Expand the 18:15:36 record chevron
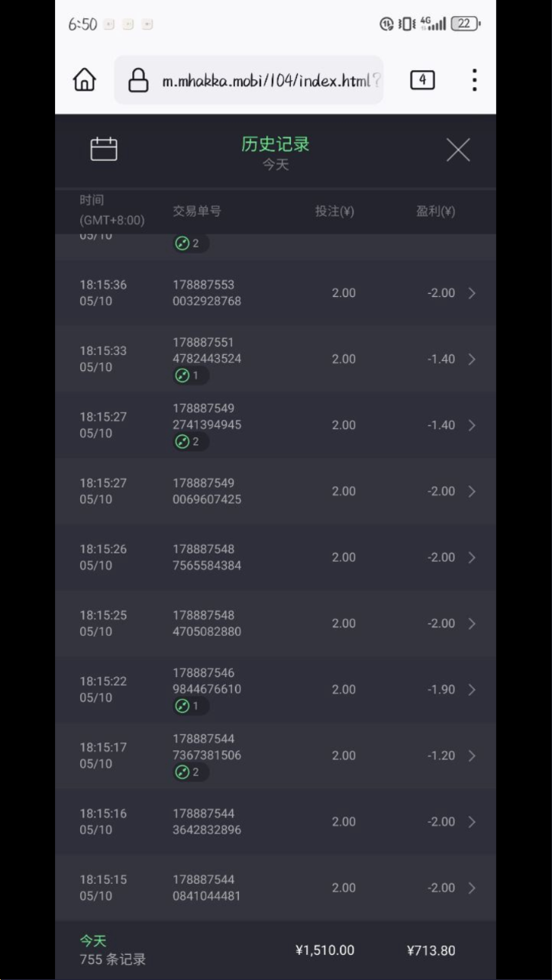This screenshot has width=552, height=980. tap(472, 293)
